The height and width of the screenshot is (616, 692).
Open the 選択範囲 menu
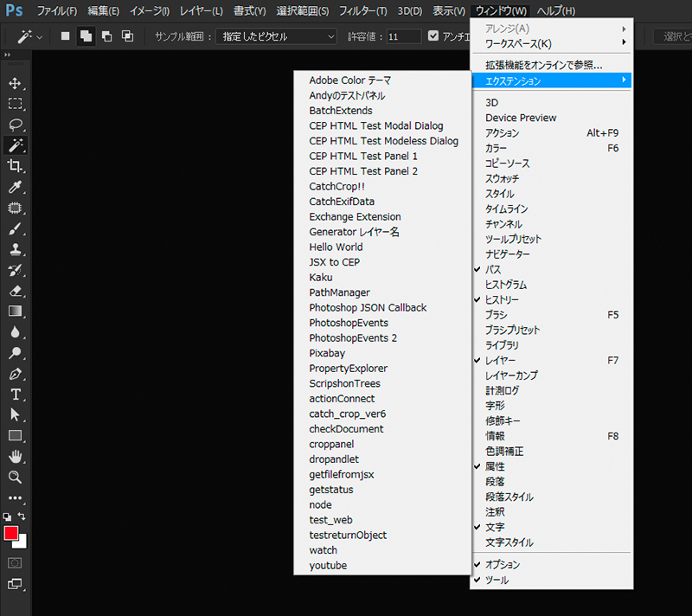tap(302, 10)
